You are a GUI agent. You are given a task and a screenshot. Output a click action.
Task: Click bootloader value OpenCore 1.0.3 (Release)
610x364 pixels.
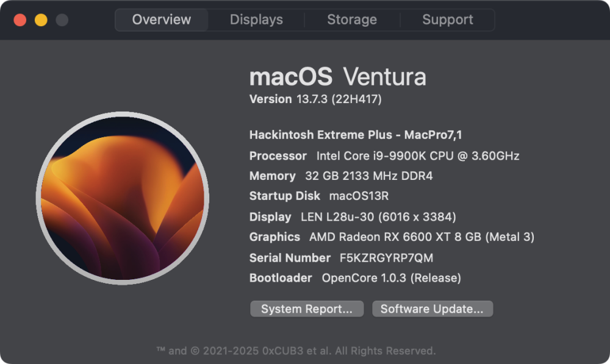click(x=392, y=278)
